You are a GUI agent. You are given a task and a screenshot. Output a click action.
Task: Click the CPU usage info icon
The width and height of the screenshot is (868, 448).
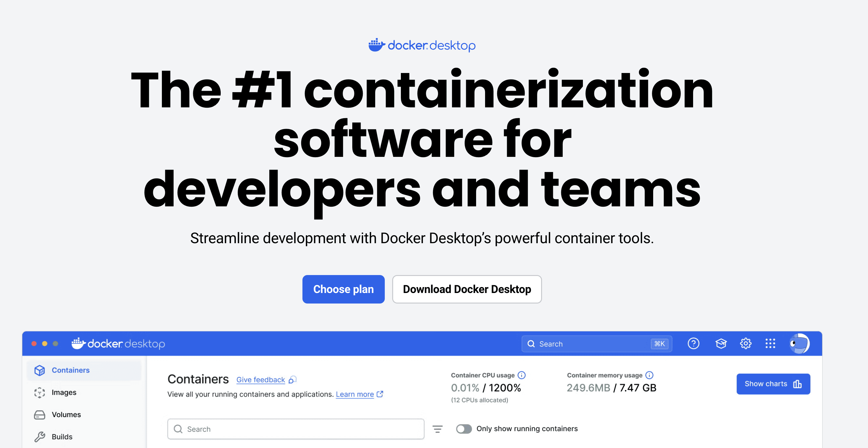521,375
